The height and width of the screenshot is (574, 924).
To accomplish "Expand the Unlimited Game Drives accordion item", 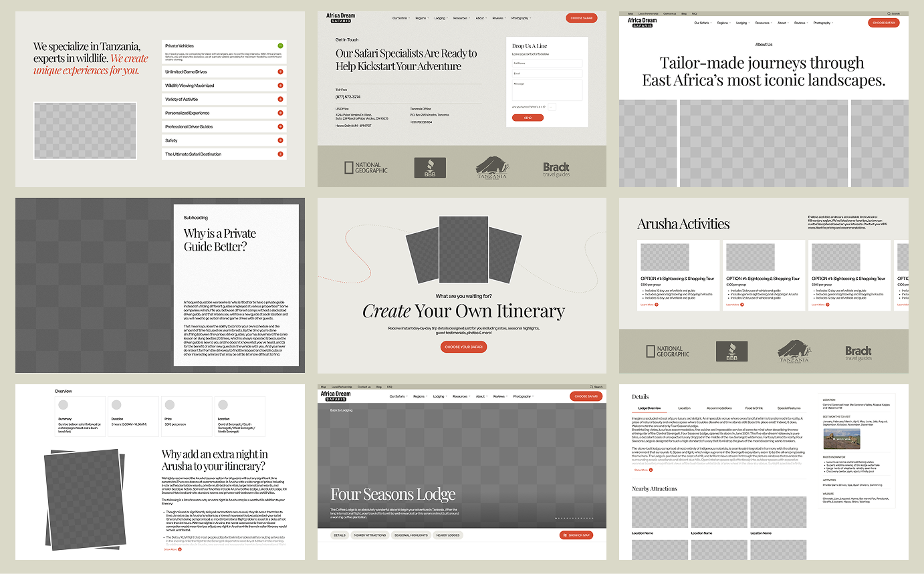I will [x=281, y=71].
